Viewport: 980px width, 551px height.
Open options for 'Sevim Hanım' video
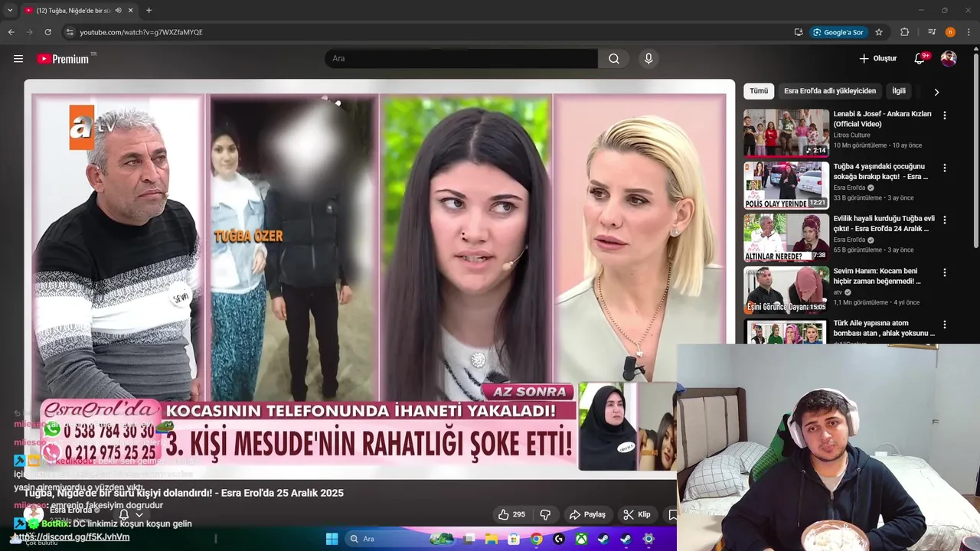945,272
